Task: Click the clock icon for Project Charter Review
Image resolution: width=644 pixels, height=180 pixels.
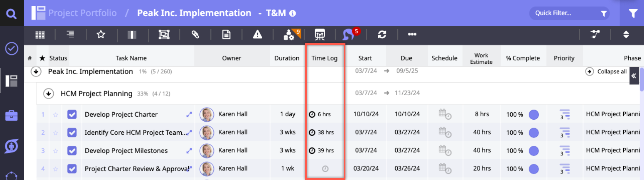Action: [x=325, y=169]
